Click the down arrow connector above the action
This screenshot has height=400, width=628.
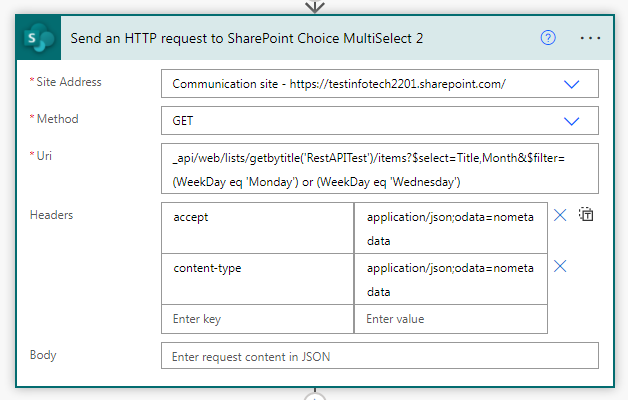click(x=315, y=6)
